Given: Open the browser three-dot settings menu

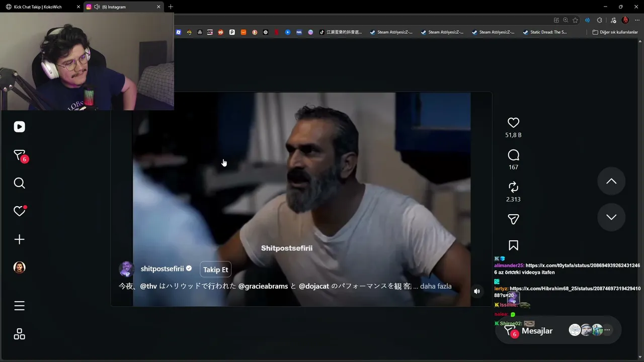Looking at the screenshot, I should [636, 20].
